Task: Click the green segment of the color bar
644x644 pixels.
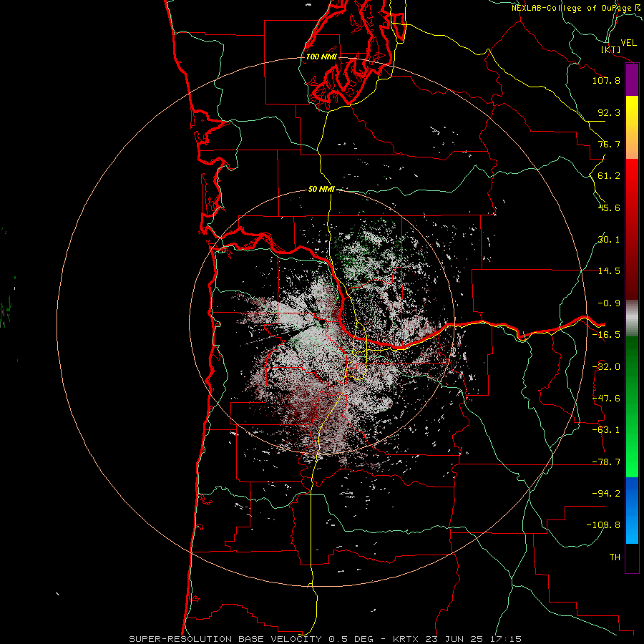Action: pos(632,406)
